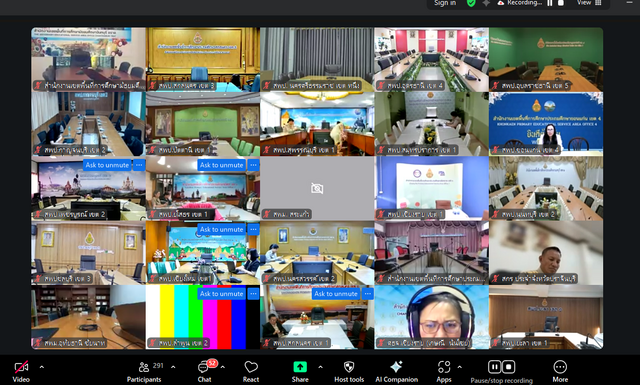Select the สพป.นนทบุรี เขต 2 video tile
Screen dimensions: 640x385
point(546,188)
